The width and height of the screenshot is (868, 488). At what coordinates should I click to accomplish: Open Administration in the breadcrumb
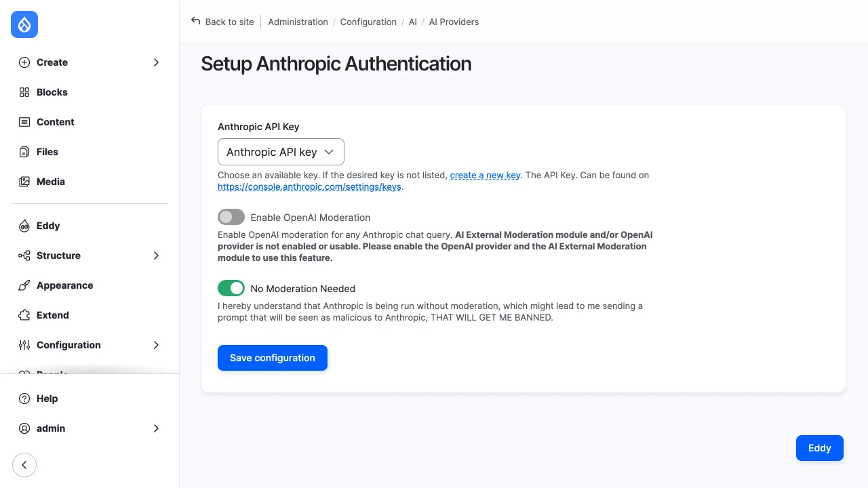pyautogui.click(x=298, y=22)
